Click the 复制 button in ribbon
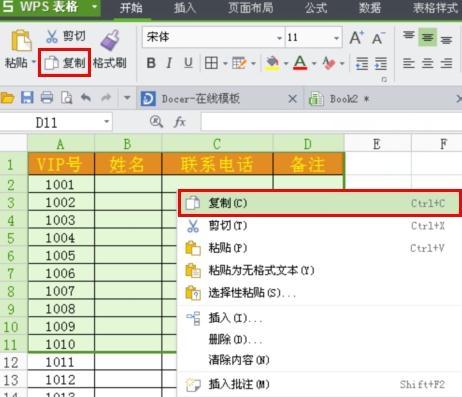This screenshot has width=462, height=397. pos(65,63)
